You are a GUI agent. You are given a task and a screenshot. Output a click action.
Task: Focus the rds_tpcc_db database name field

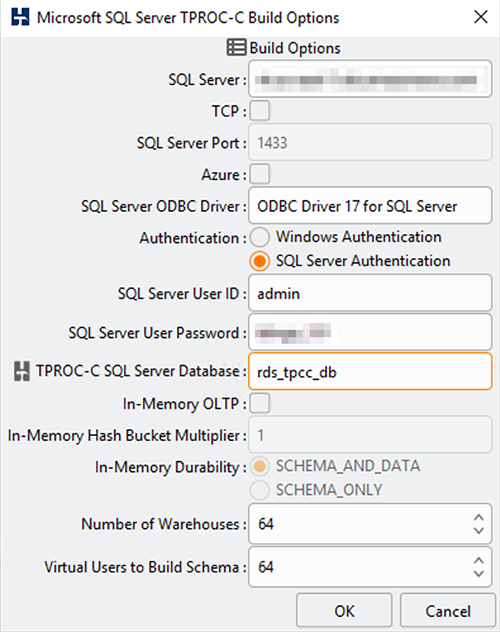tap(370, 371)
